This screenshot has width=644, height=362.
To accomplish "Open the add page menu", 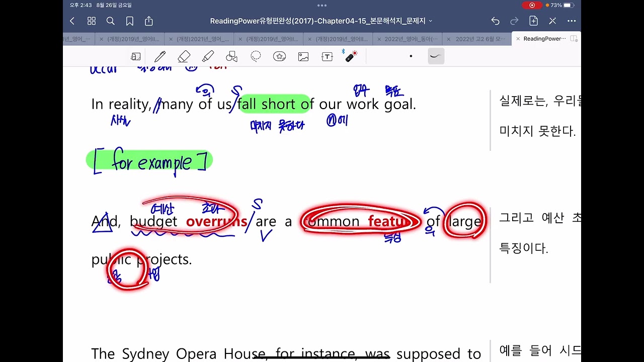I will coord(533,21).
